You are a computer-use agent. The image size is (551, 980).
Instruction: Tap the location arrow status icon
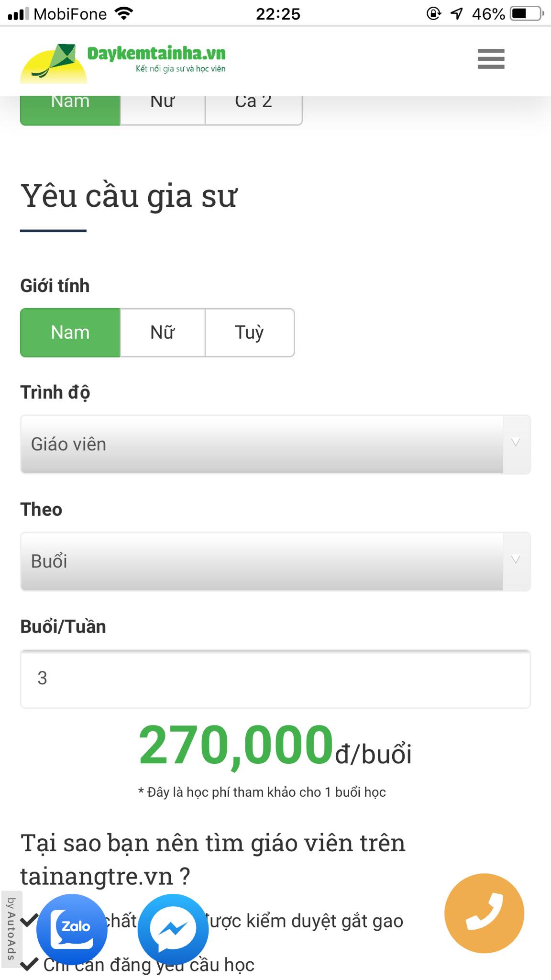457,13
